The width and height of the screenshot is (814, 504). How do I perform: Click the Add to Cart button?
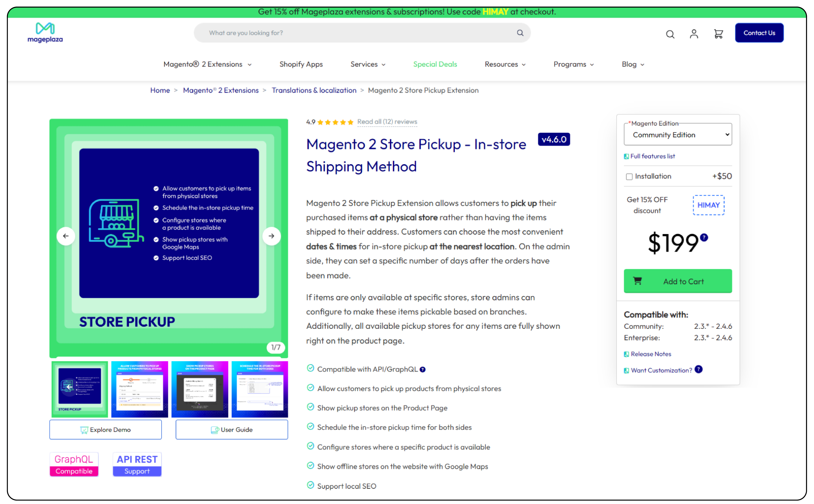pos(678,281)
